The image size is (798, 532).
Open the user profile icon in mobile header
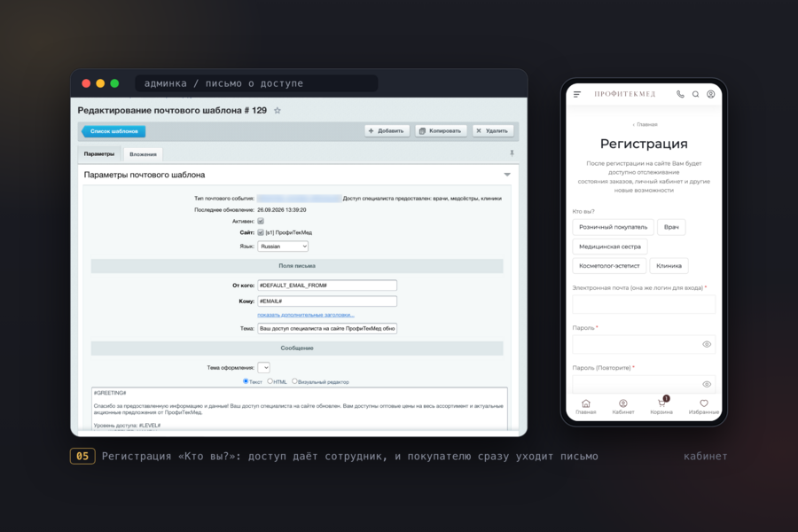click(710, 94)
